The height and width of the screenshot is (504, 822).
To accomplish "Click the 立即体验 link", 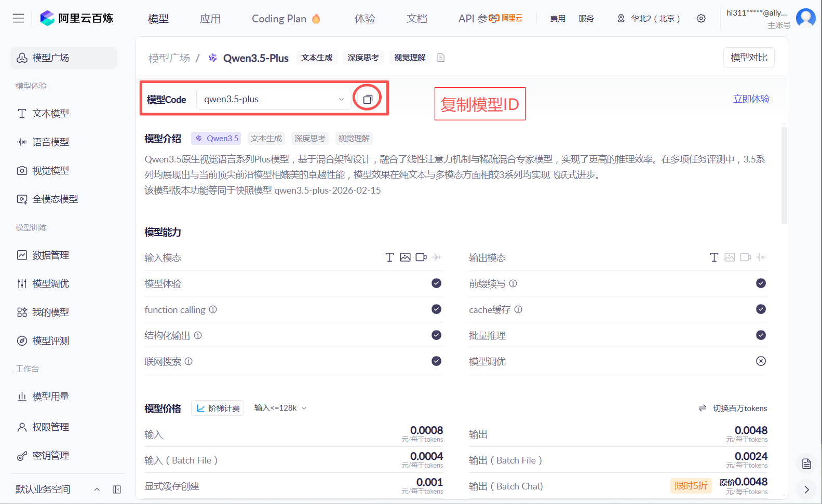I will click(751, 99).
